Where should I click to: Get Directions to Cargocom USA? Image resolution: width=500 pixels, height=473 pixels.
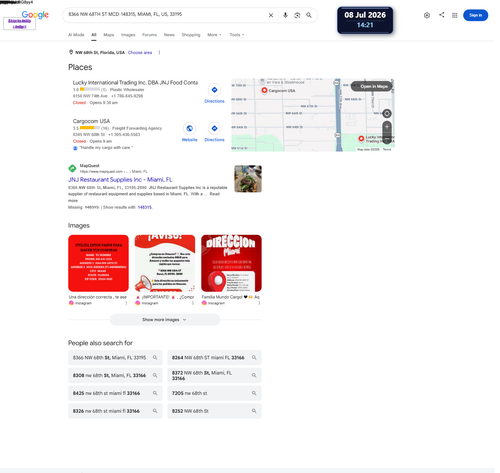(x=214, y=132)
